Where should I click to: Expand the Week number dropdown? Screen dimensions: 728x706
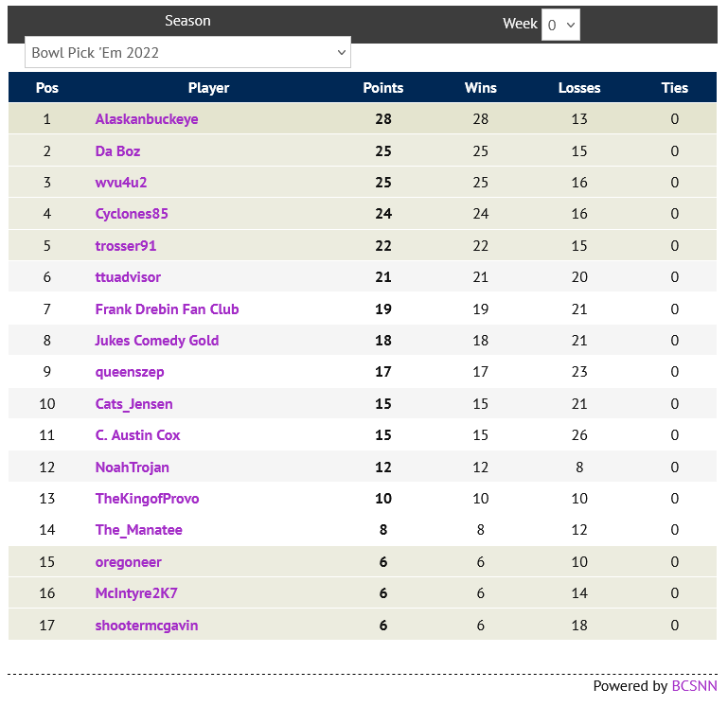pyautogui.click(x=560, y=26)
